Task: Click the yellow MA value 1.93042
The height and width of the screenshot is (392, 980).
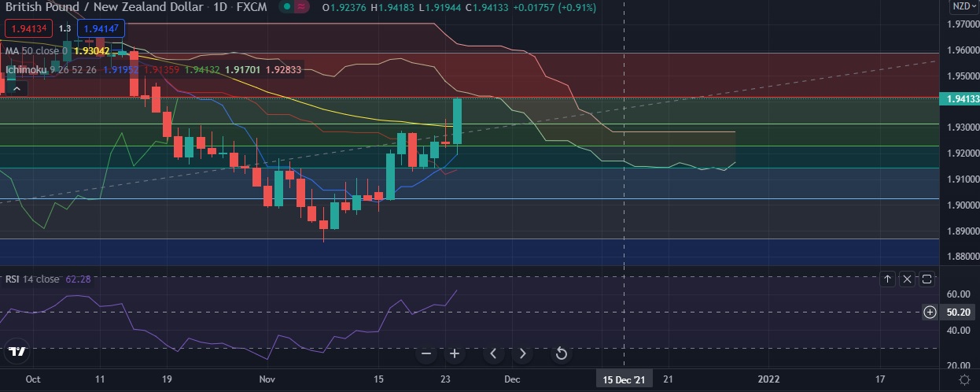Action: [91, 50]
